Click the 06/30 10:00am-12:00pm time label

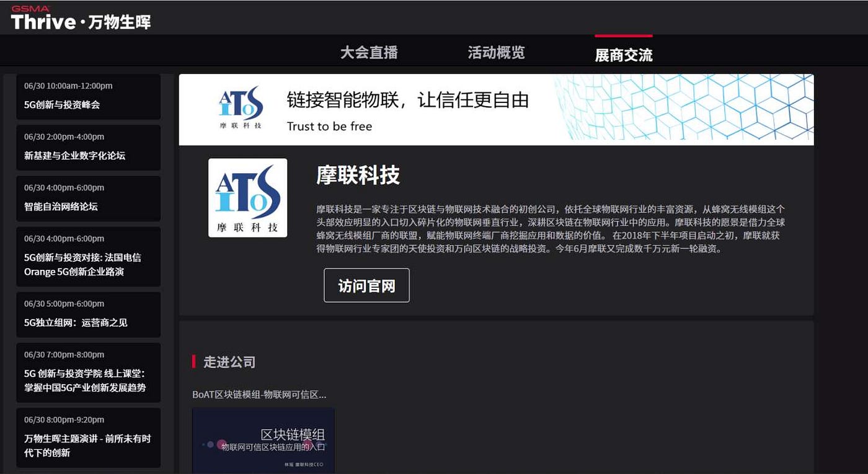pos(68,86)
